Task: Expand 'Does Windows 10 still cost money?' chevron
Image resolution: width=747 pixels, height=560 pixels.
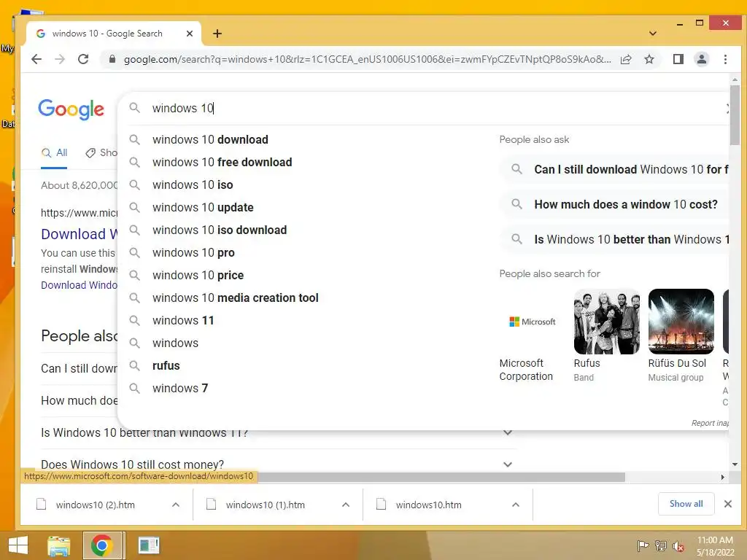Action: click(508, 464)
